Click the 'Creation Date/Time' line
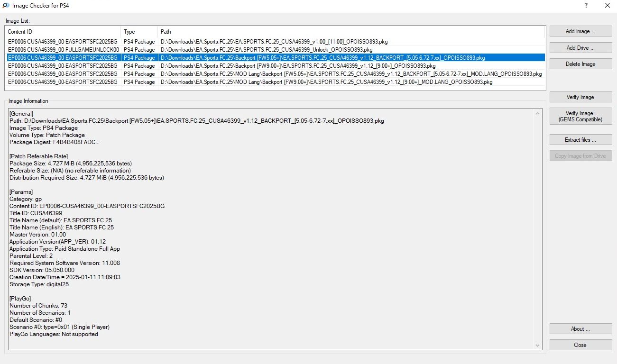The image size is (617, 364). tap(65, 277)
